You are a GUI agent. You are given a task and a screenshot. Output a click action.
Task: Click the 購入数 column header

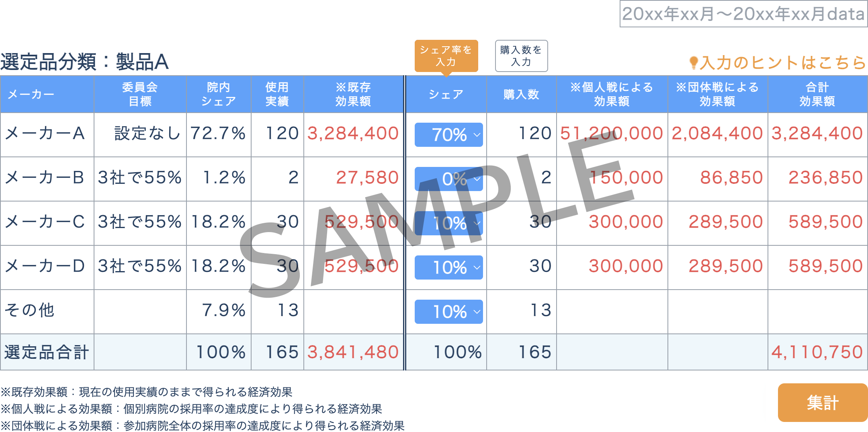click(521, 94)
